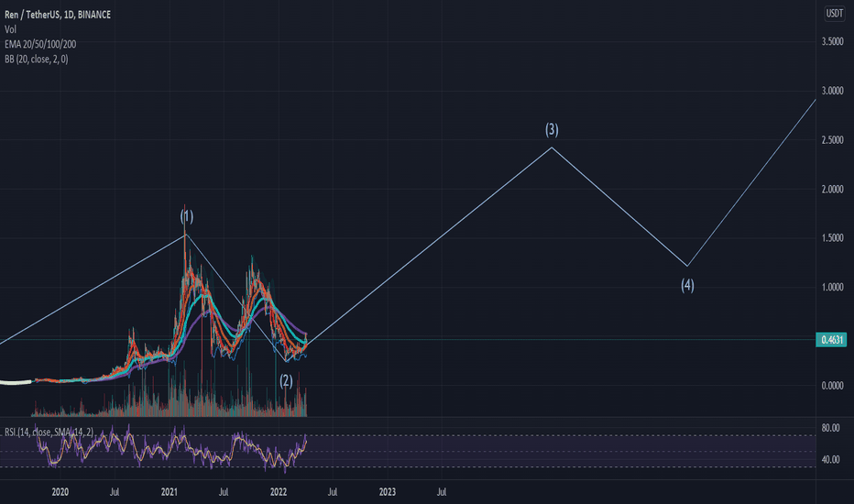Click the Jul label after 2023
The width and height of the screenshot is (854, 504).
tap(442, 492)
